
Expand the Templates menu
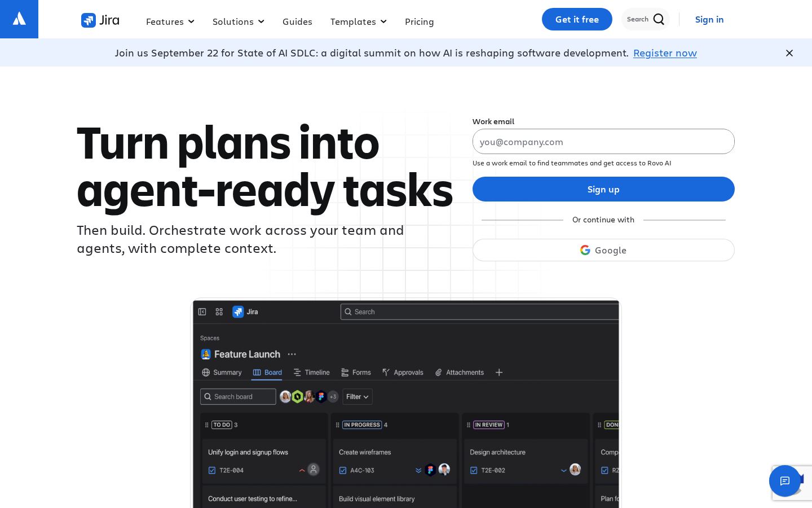359,21
